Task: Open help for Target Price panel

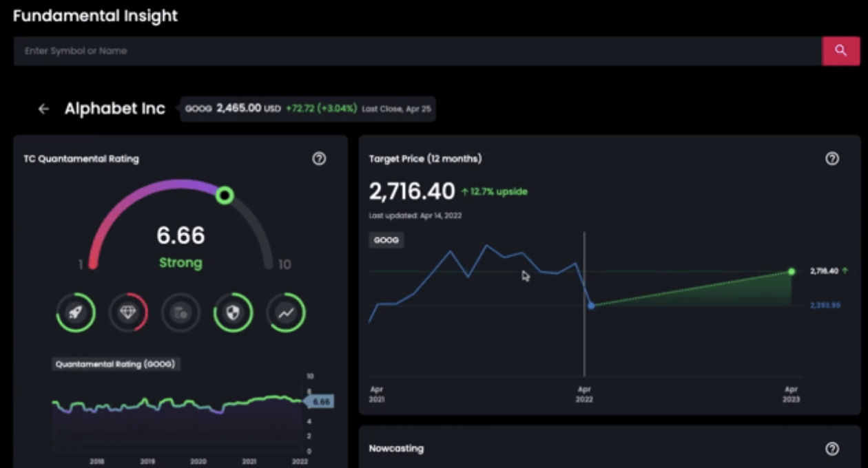Action: click(832, 159)
